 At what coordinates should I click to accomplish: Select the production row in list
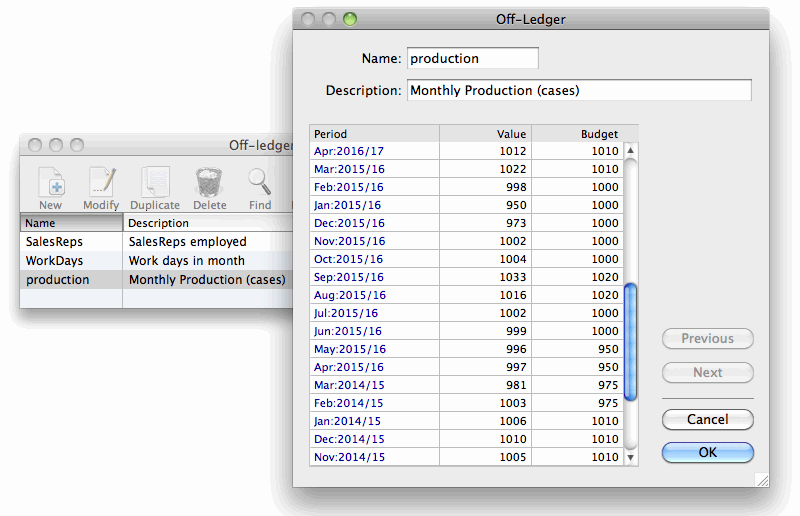pos(156,280)
